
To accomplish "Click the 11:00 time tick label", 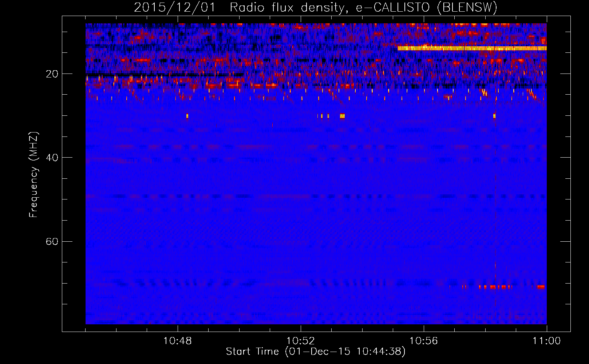I will pos(547,341).
